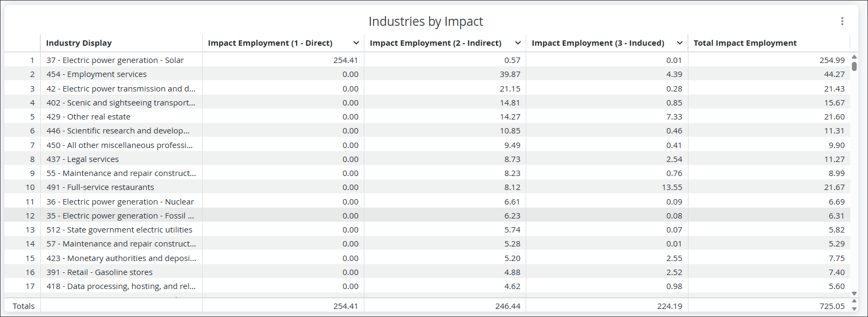Expand Impact Employment (2 - Indirect) column dropdown
Image resolution: width=868 pixels, height=317 pixels.
[x=518, y=43]
